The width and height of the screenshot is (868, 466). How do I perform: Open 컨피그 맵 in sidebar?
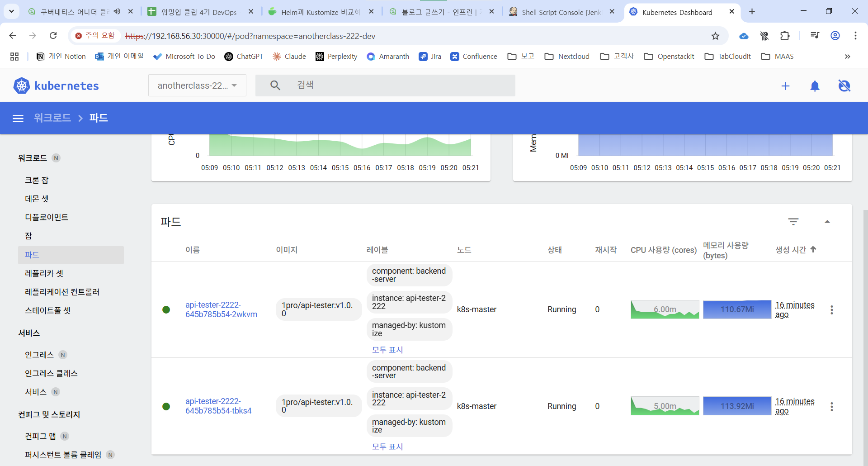pos(40,436)
